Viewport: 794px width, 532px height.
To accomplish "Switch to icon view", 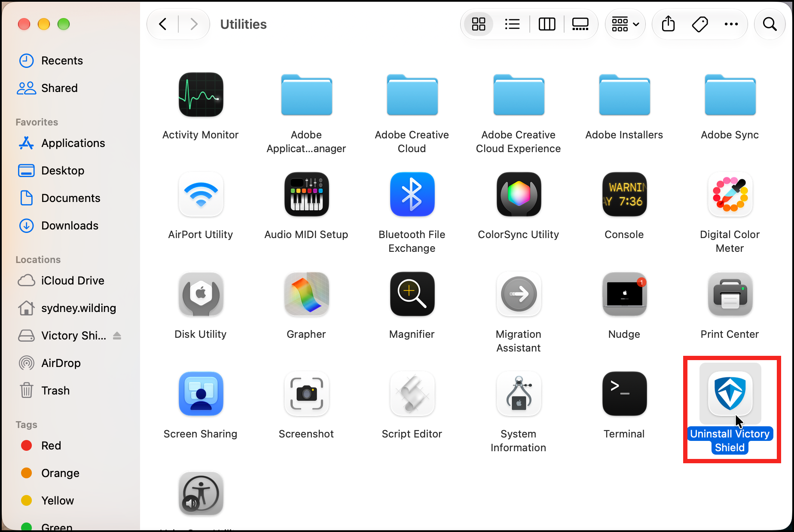I will coord(478,24).
